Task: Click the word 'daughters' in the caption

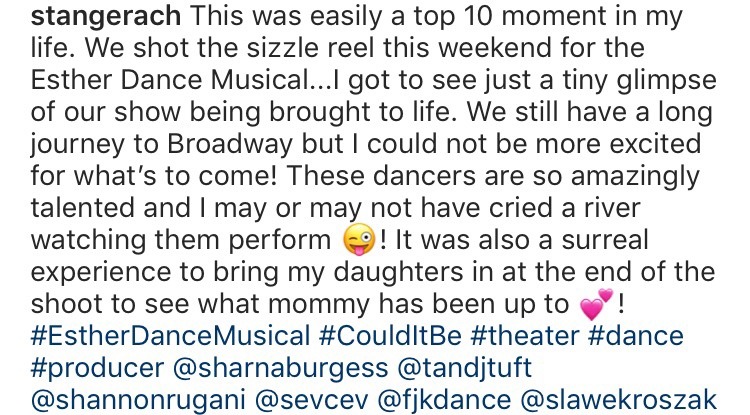Action: pyautogui.click(x=398, y=273)
